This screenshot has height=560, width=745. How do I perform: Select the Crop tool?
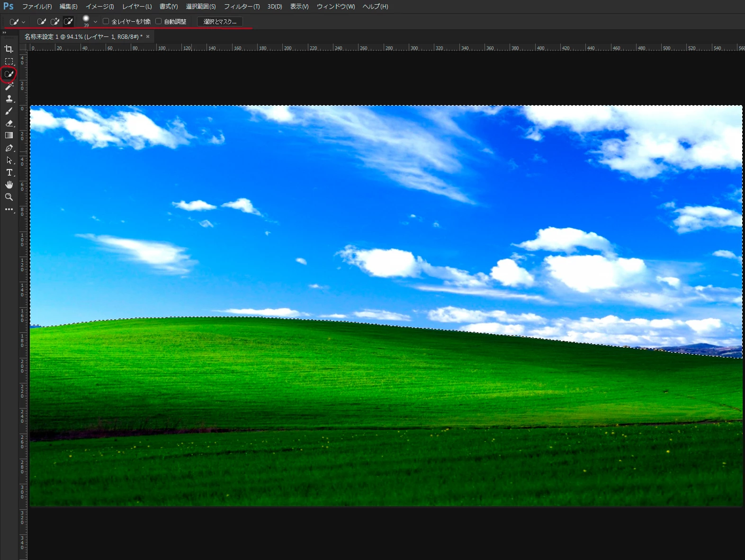point(9,49)
